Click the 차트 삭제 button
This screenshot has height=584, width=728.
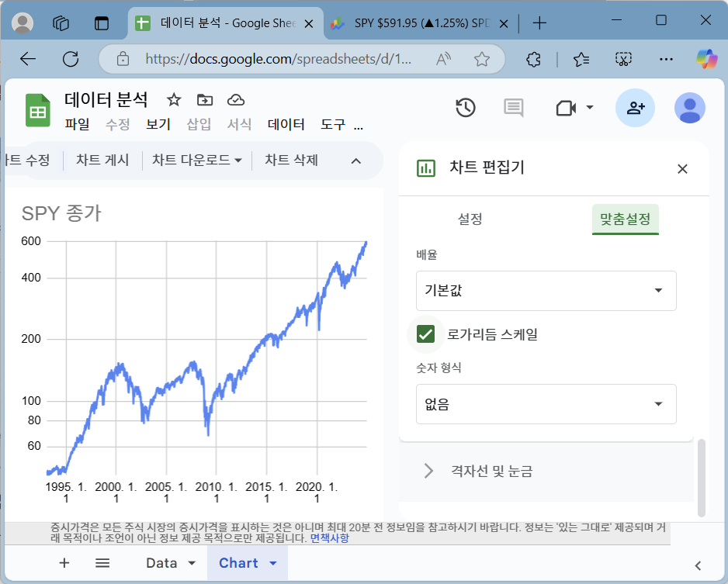[x=292, y=160]
